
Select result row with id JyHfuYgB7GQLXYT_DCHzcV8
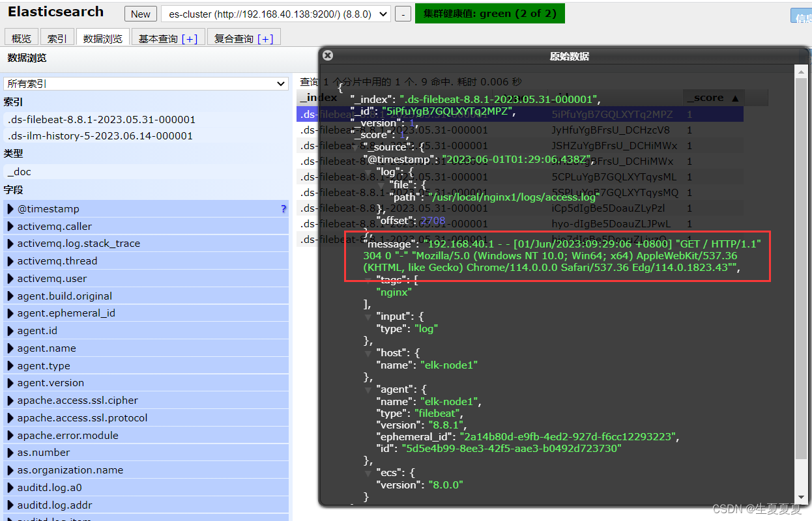tap(520, 130)
